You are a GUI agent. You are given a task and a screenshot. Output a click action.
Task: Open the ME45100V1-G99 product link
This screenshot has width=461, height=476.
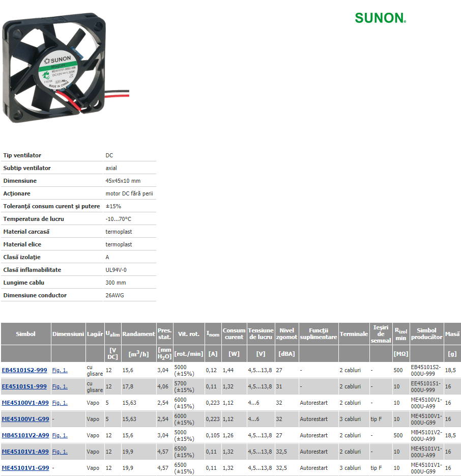pyautogui.click(x=25, y=419)
